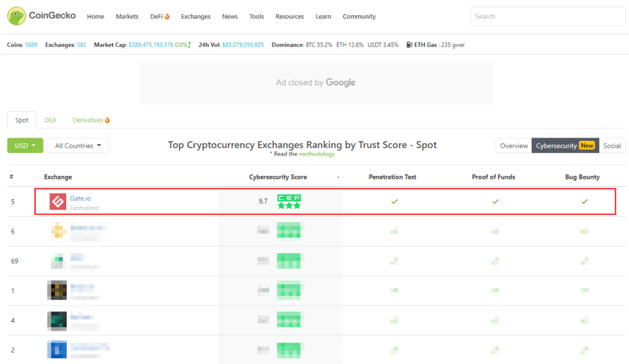Click the Cybersecurity Score column header
629x364 pixels.
pos(278,176)
